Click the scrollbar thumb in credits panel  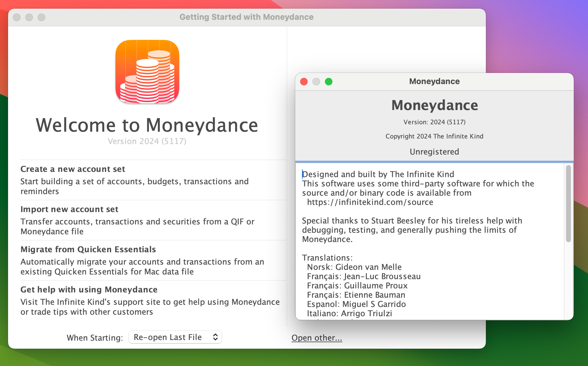(568, 203)
